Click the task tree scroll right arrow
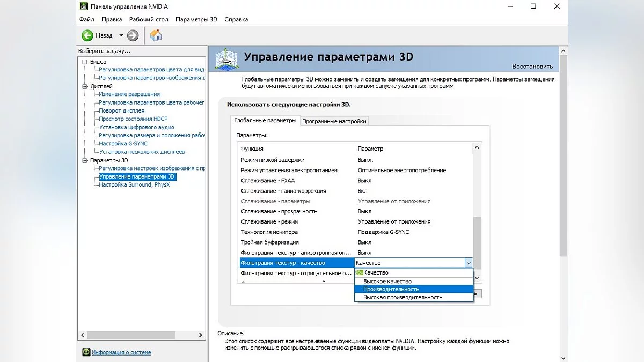This screenshot has height=362, width=644. [201, 335]
